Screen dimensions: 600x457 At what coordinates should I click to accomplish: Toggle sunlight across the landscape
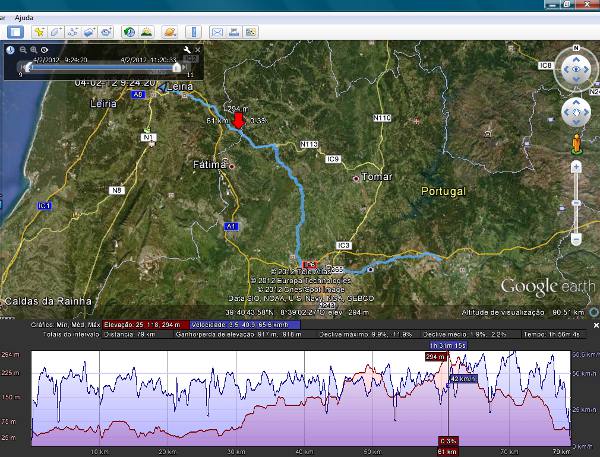pyautogui.click(x=146, y=32)
